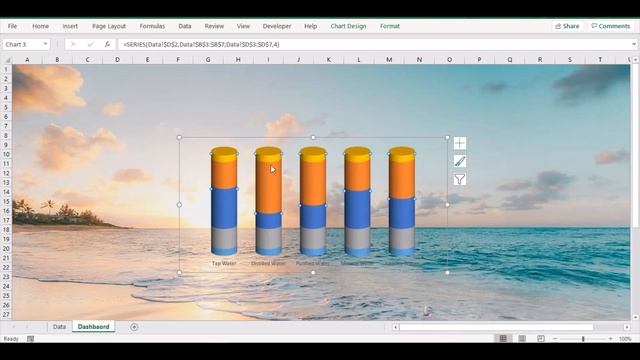This screenshot has width=640, height=360.
Task: Open the Page Layout tab
Action: coord(109,26)
